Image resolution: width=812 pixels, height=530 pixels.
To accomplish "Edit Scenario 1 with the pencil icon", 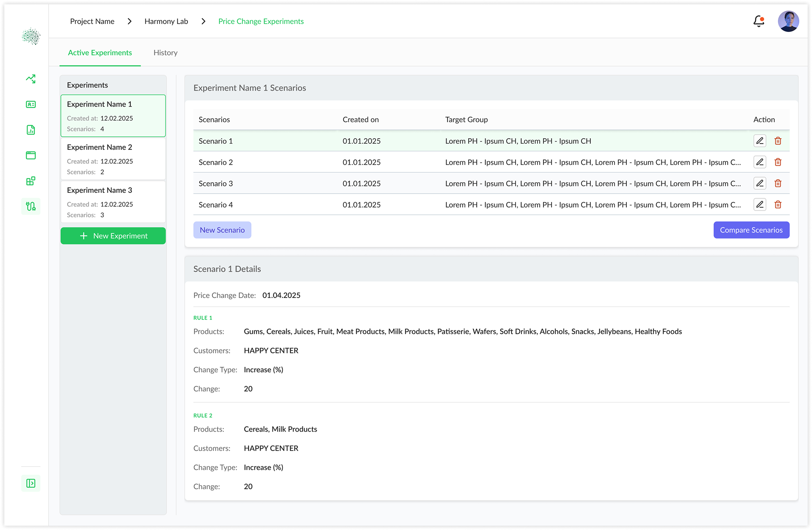I will coord(760,141).
